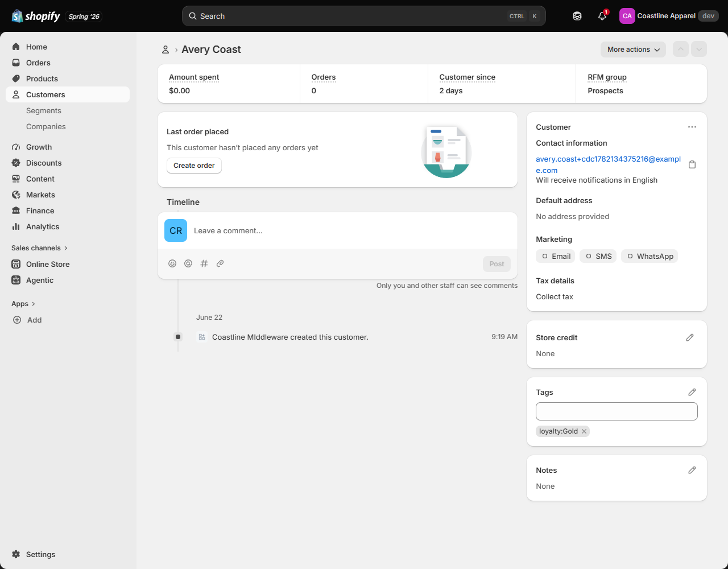This screenshot has width=728, height=569.
Task: Open More actions dropdown
Action: tap(633, 50)
